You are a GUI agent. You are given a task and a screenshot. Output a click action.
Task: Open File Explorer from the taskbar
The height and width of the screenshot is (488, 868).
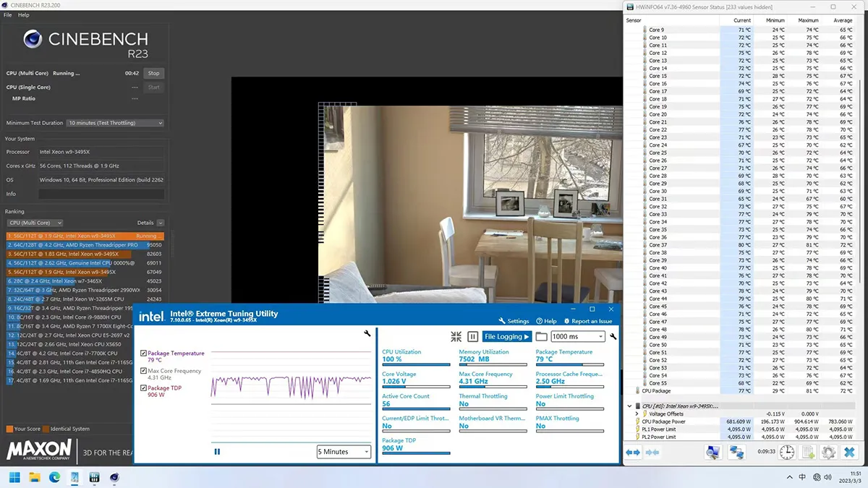point(34,477)
